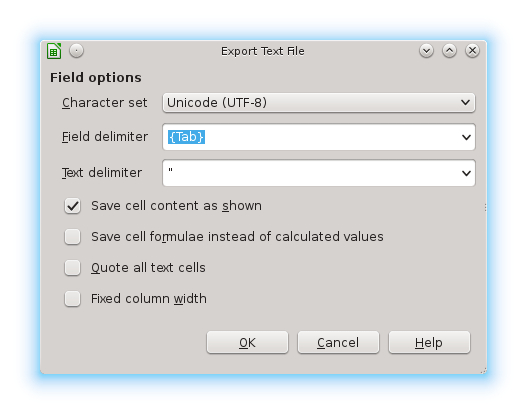Expand the Text delimiter dropdown arrow
The height and width of the screenshot is (414, 527).
466,173
